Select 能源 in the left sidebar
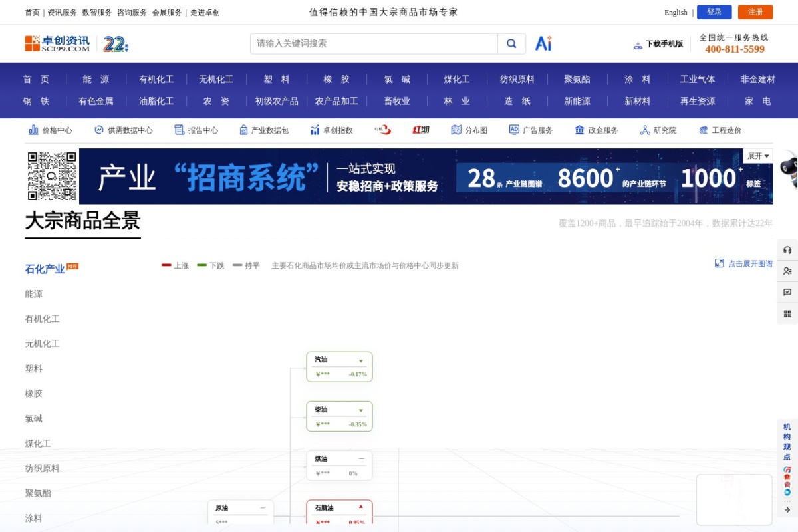The width and height of the screenshot is (798, 532). point(34,294)
